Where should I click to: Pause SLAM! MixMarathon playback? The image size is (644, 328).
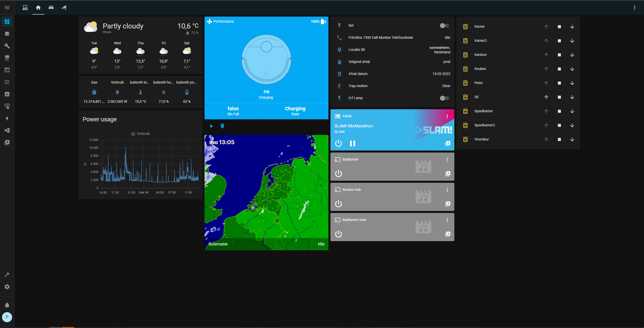(352, 143)
